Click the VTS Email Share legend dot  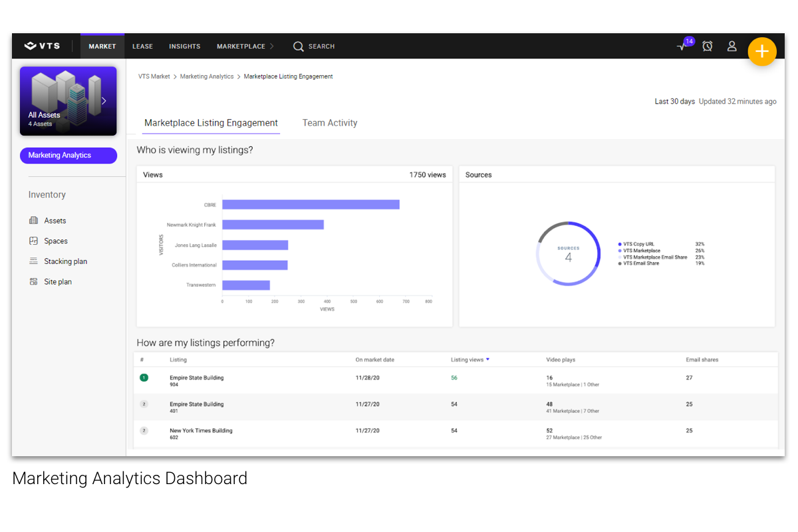click(620, 263)
